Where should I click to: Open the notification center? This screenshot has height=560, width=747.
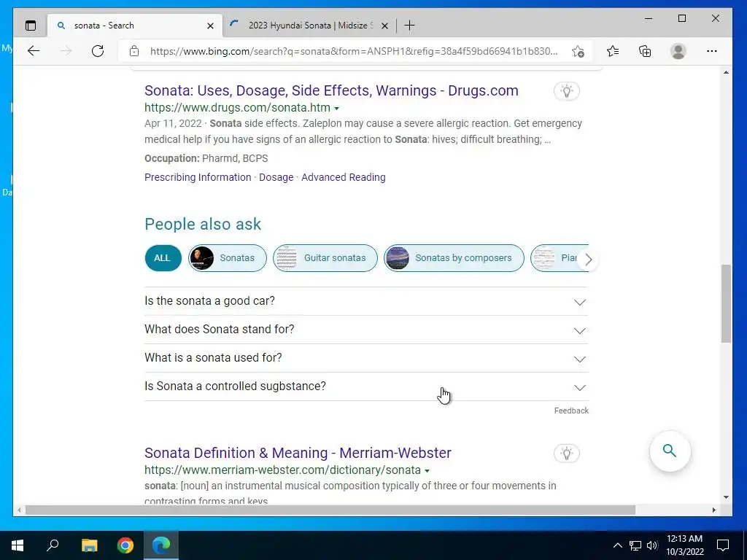point(723,545)
